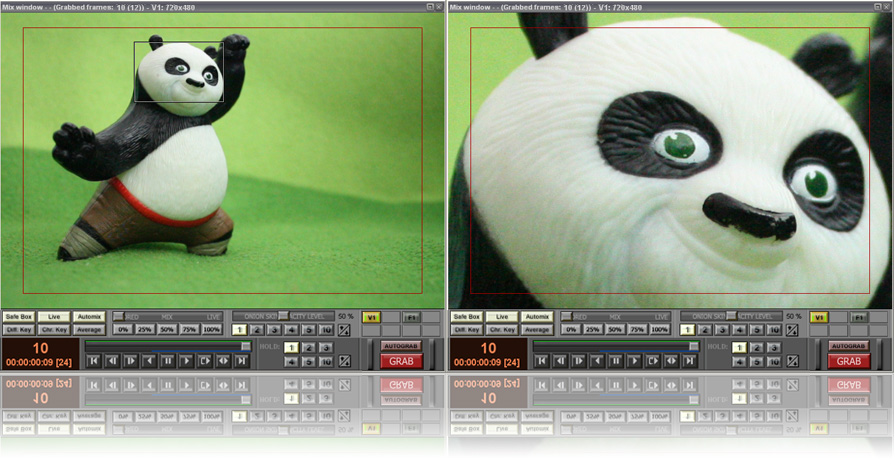Screen dimensions: 895x465
Task: Click frame counter display in left window
Action: [x=40, y=354]
